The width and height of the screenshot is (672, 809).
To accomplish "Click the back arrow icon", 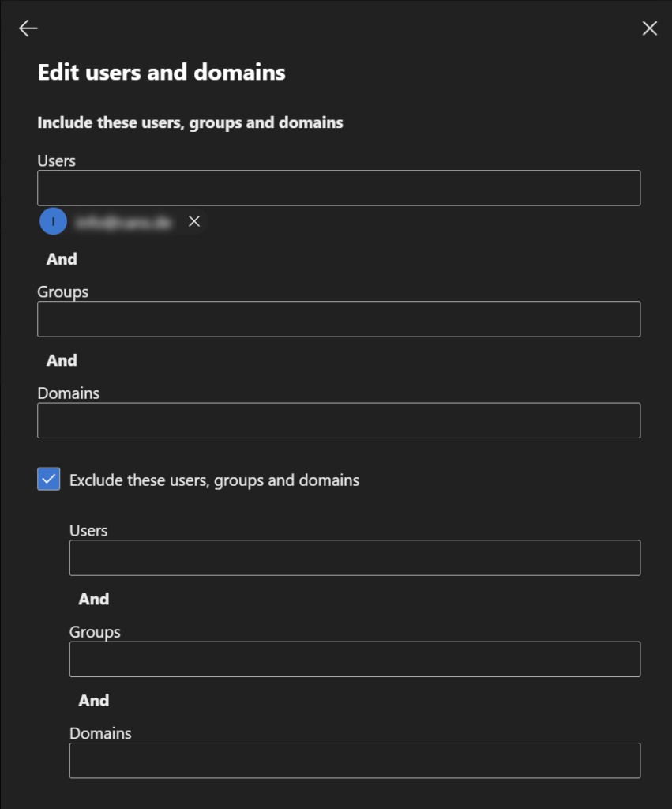I will (x=28, y=28).
